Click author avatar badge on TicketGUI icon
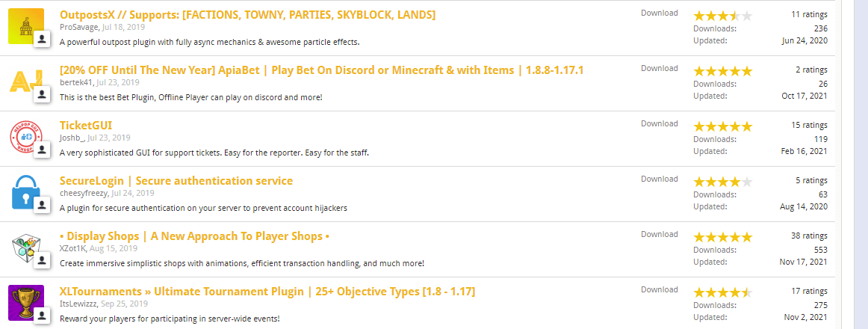The height and width of the screenshot is (329, 868). point(42,150)
